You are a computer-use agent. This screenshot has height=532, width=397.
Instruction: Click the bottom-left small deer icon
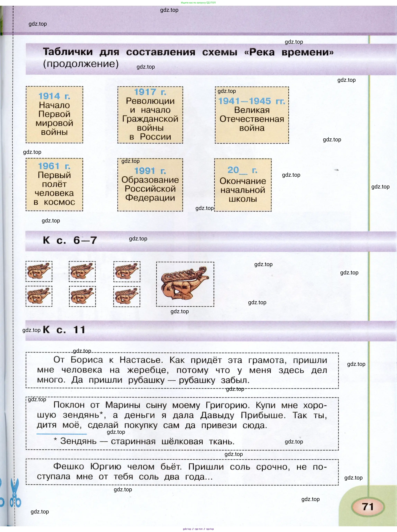click(39, 296)
